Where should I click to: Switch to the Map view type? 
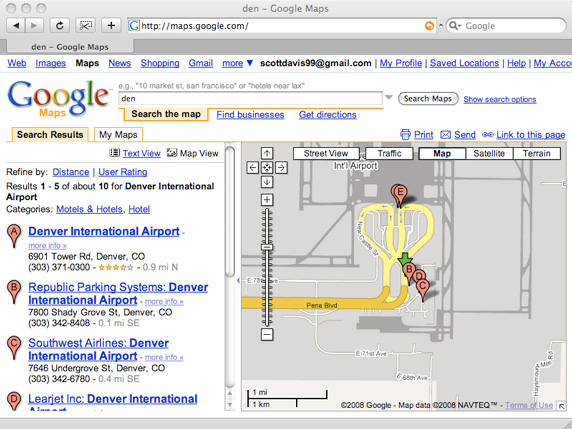pyautogui.click(x=442, y=154)
